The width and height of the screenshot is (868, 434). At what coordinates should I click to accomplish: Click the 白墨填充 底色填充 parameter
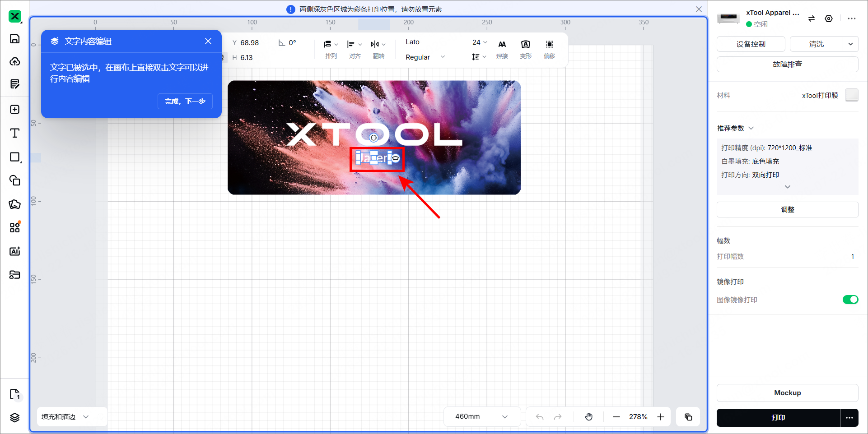(750, 162)
